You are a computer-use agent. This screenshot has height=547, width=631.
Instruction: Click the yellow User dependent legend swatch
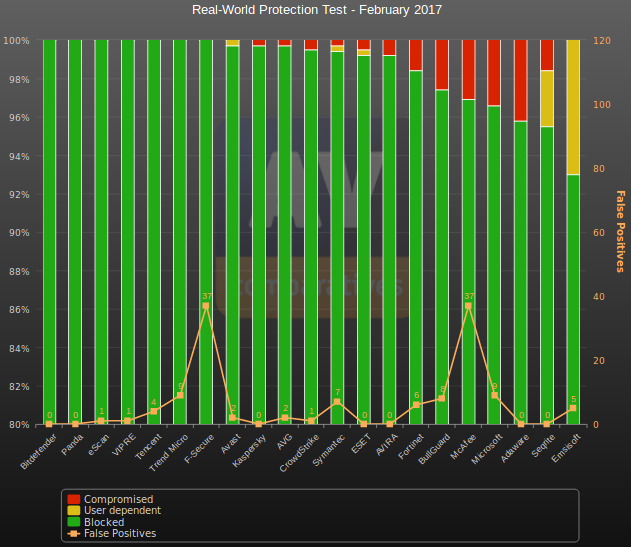pos(74,510)
